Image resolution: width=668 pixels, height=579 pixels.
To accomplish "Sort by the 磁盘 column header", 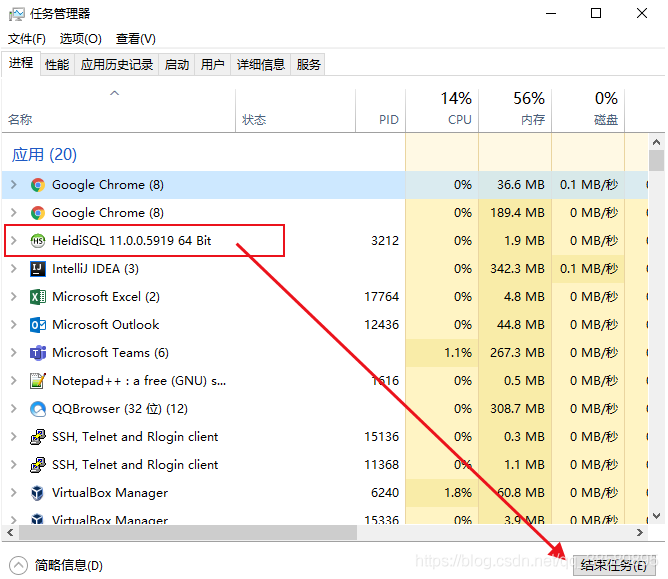I will pyautogui.click(x=588, y=111).
